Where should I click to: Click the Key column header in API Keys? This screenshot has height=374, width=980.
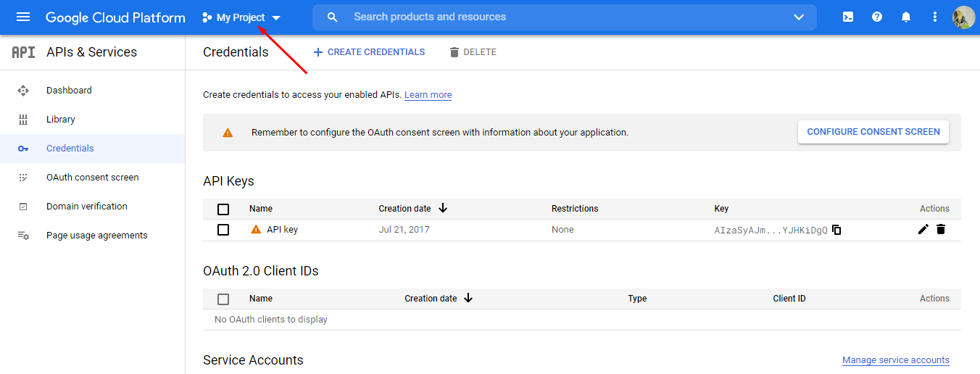pos(721,209)
